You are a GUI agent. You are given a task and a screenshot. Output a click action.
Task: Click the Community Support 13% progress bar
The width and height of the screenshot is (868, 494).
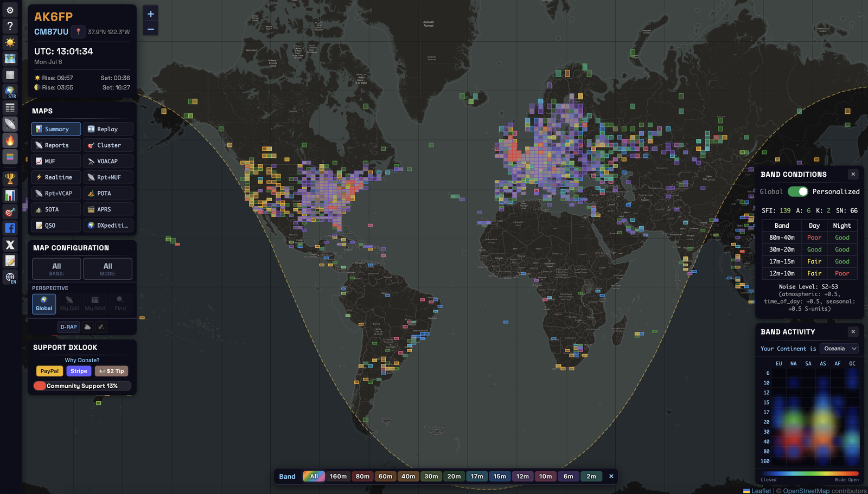[82, 386]
